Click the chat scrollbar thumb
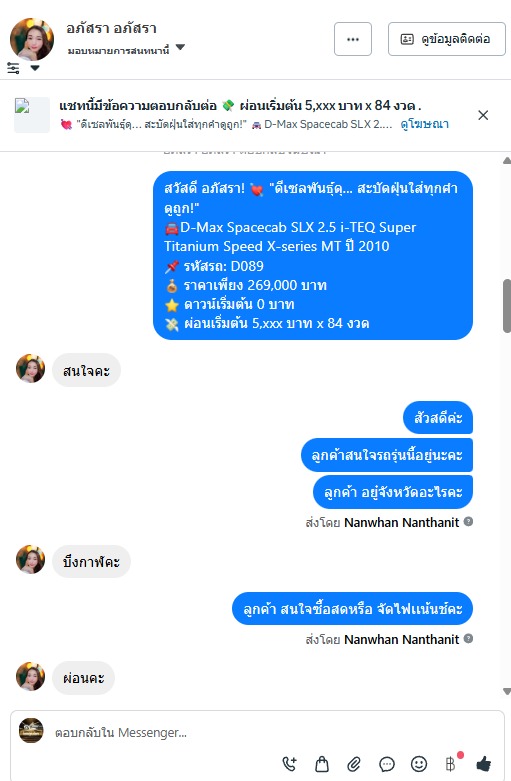The image size is (511, 781). point(507,306)
